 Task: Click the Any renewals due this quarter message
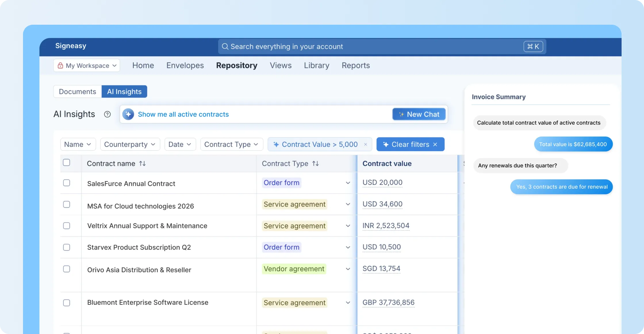pos(521,166)
